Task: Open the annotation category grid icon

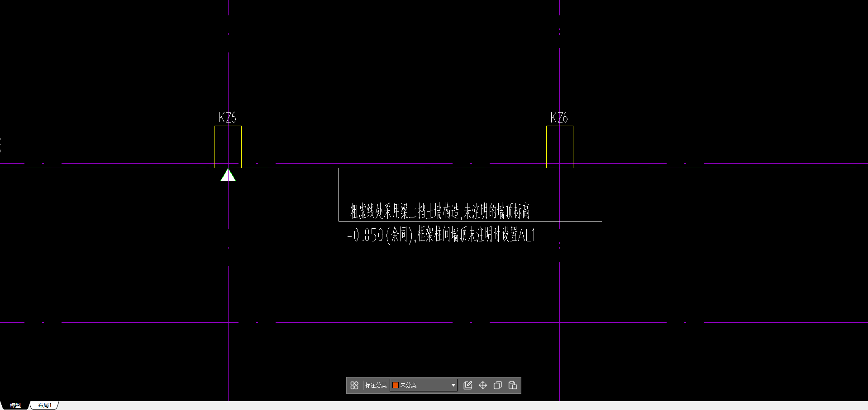Action: coord(354,385)
